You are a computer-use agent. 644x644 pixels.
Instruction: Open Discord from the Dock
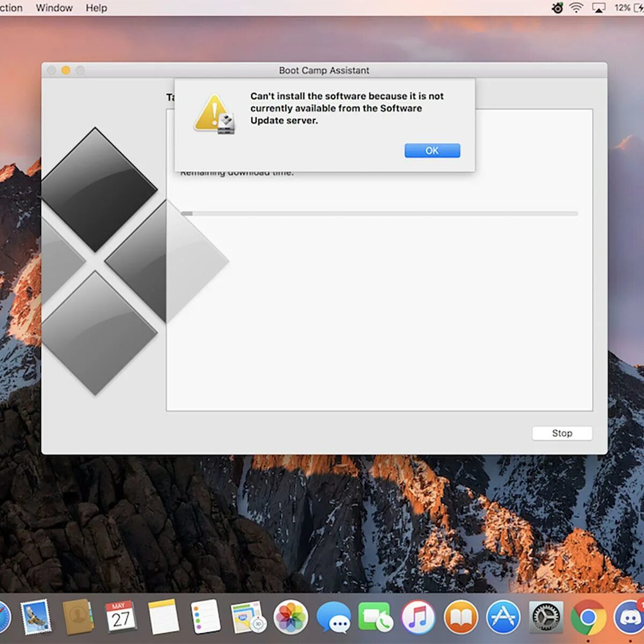[x=629, y=617]
